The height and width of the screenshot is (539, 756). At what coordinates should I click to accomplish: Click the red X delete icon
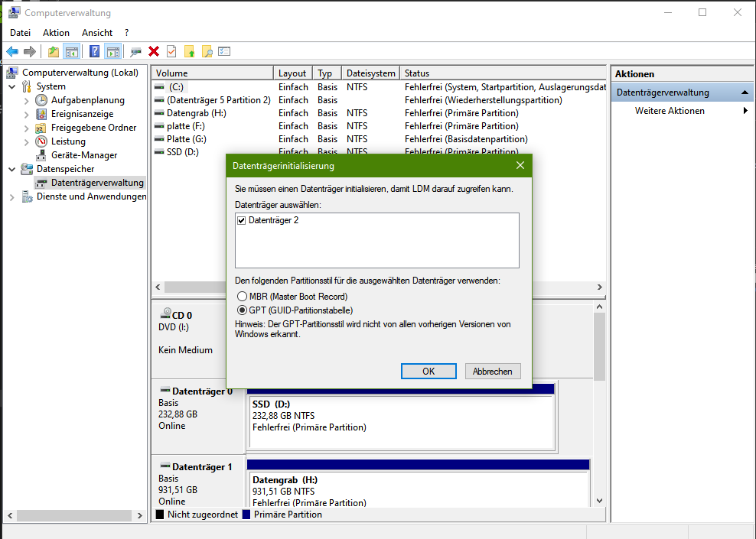pyautogui.click(x=154, y=51)
